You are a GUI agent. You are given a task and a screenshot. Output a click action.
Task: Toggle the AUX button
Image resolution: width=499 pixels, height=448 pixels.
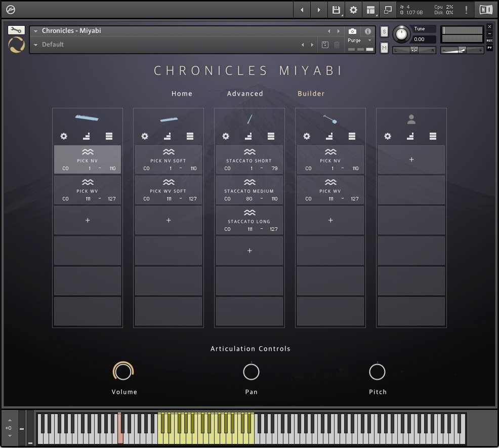click(x=489, y=40)
